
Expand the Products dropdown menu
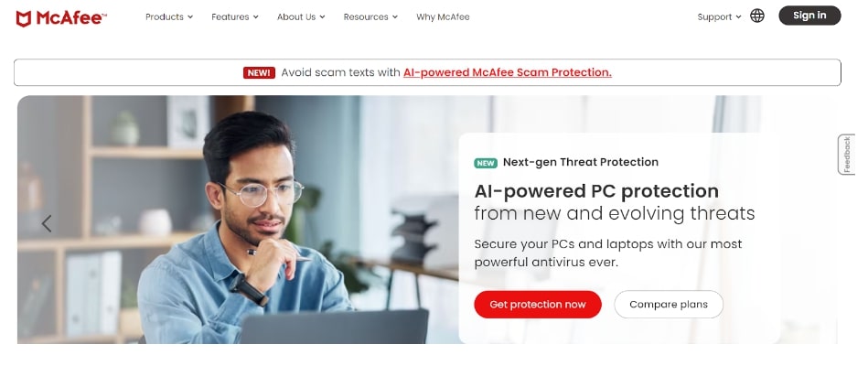169,17
